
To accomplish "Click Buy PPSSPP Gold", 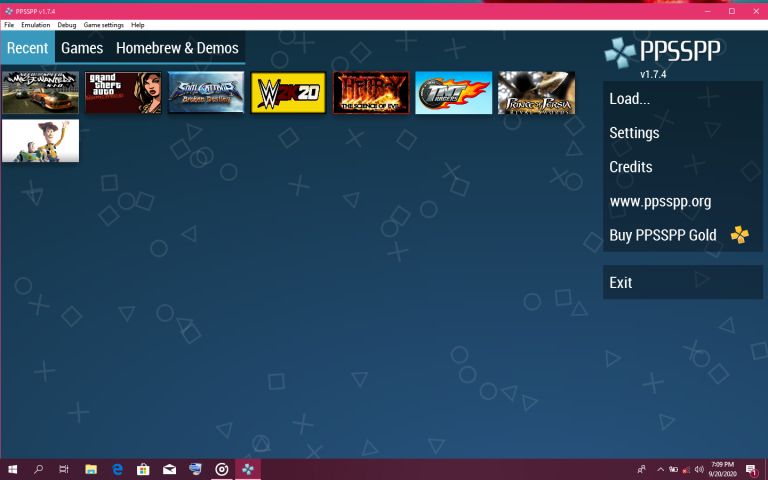I will (683, 235).
